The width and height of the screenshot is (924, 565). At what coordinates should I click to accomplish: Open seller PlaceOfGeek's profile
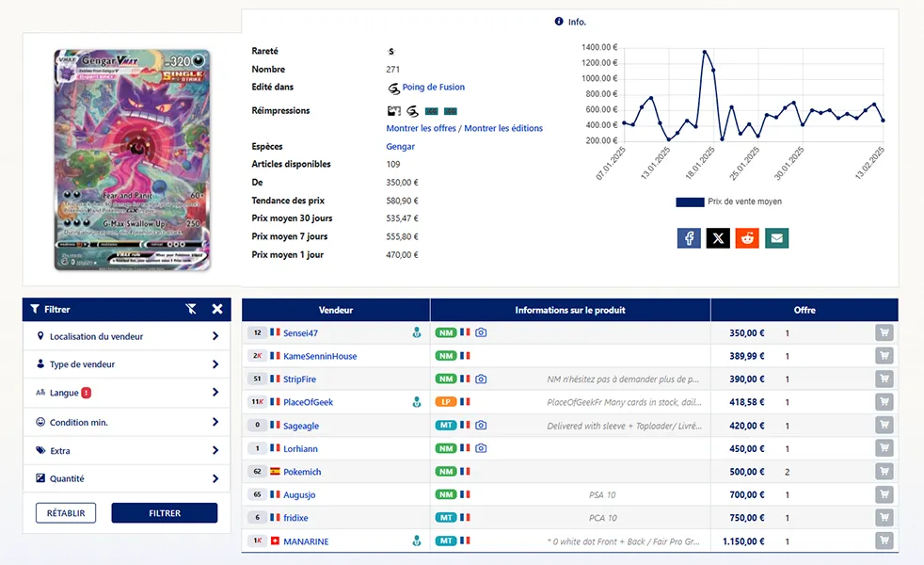tap(309, 402)
